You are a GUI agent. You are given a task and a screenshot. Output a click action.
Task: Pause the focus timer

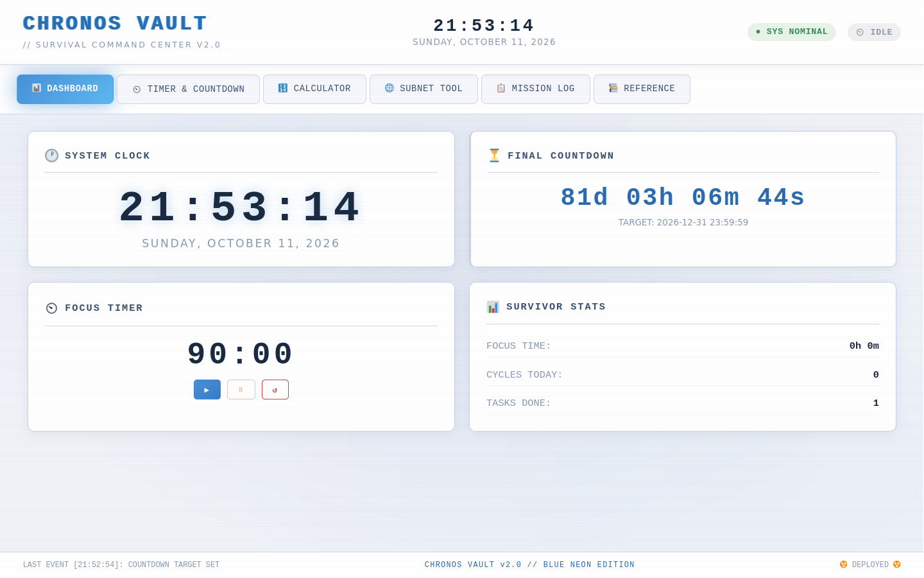[241, 390]
